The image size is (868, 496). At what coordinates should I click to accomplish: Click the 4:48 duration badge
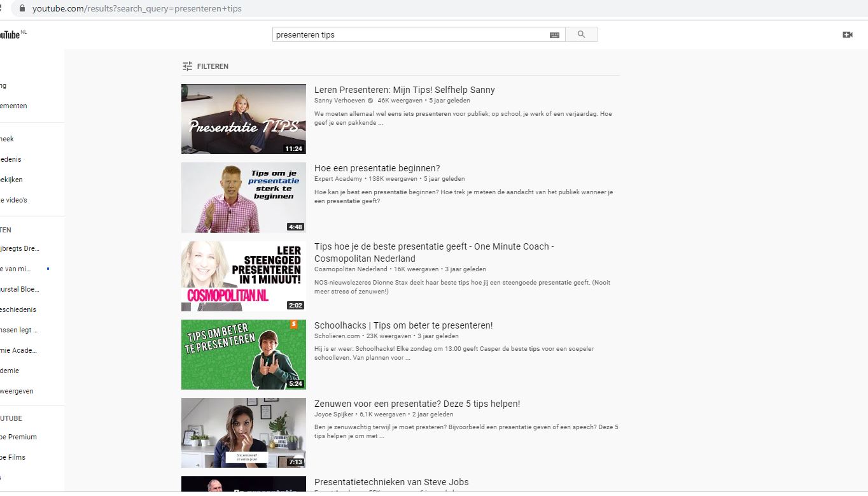pyautogui.click(x=295, y=227)
